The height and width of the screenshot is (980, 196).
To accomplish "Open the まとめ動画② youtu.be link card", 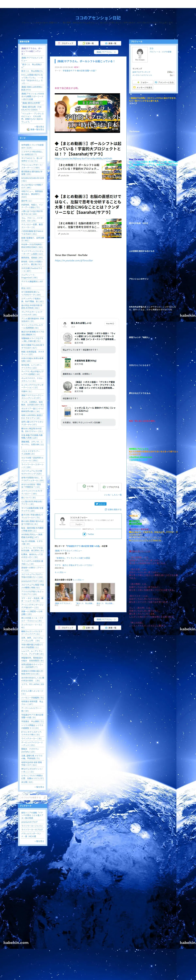I will tap(88, 229).
